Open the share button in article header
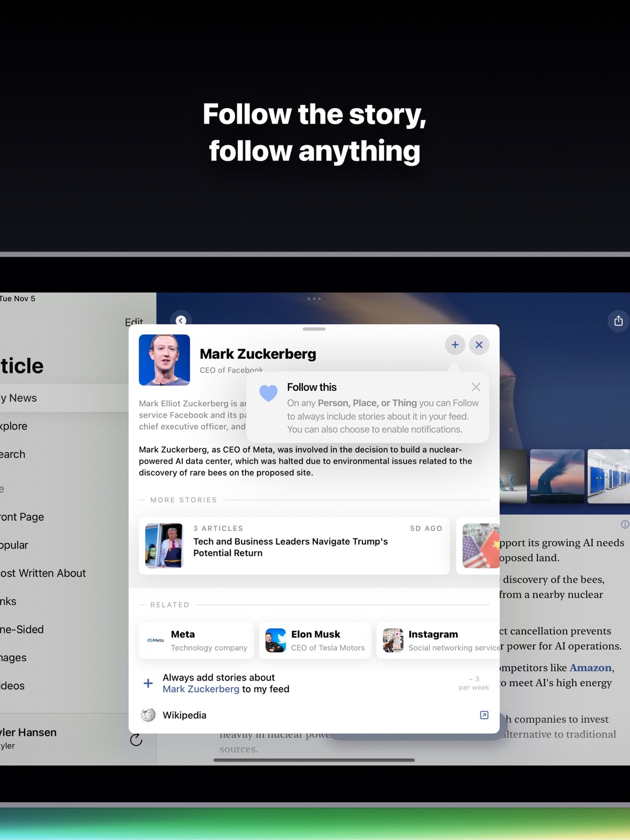The width and height of the screenshot is (630, 840). point(619,321)
